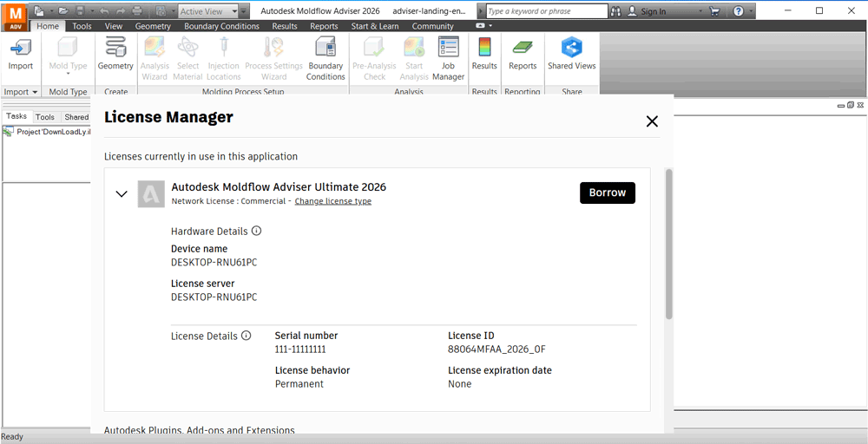868x444 pixels.
Task: Click the Save icon in quick access toolbar
Action: [x=80, y=10]
